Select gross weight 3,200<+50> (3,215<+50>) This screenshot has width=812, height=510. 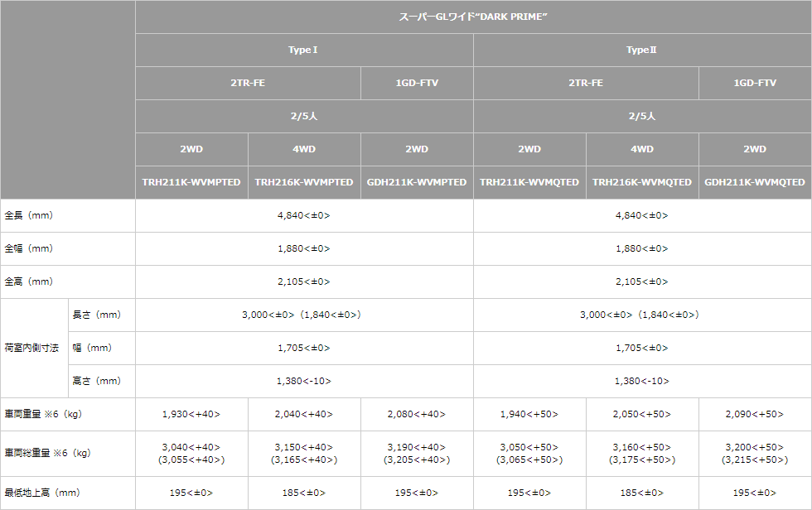click(755, 453)
